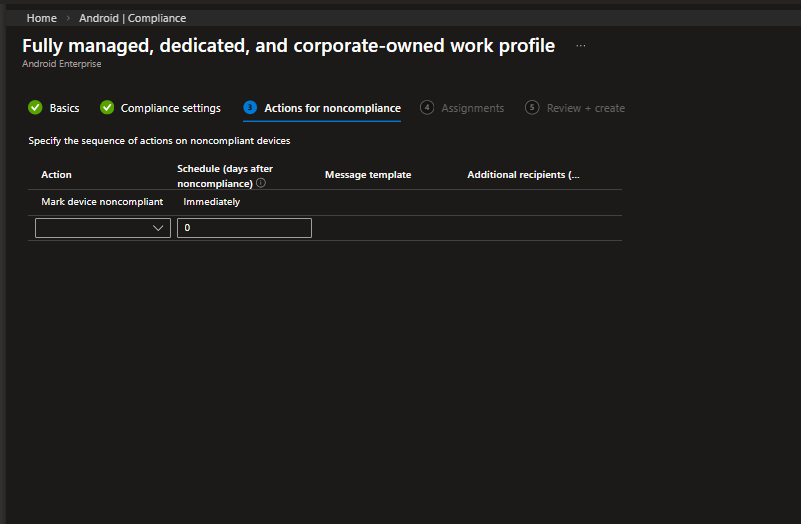Navigate to Home in the breadcrumb
The height and width of the screenshot is (524, 801).
coord(41,18)
